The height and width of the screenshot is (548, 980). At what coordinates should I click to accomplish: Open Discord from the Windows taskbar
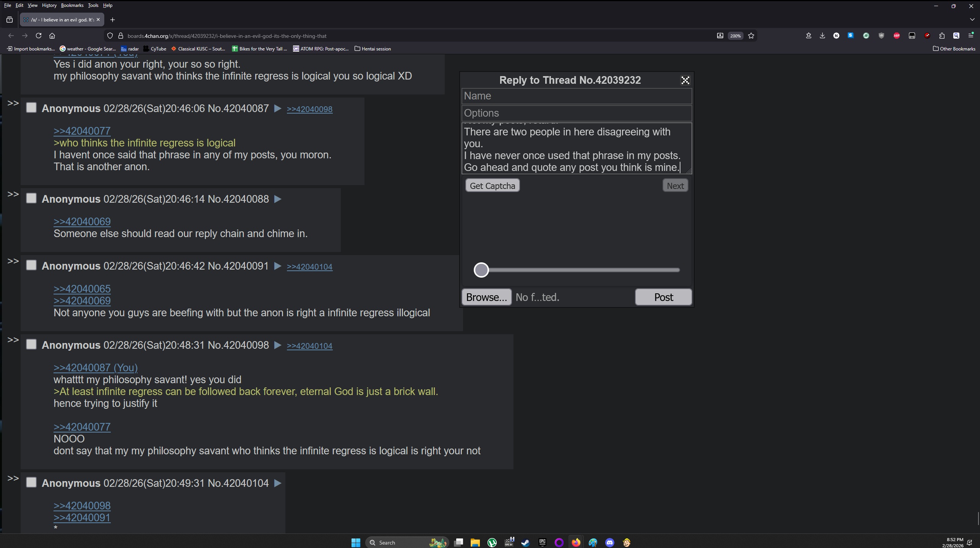point(610,542)
